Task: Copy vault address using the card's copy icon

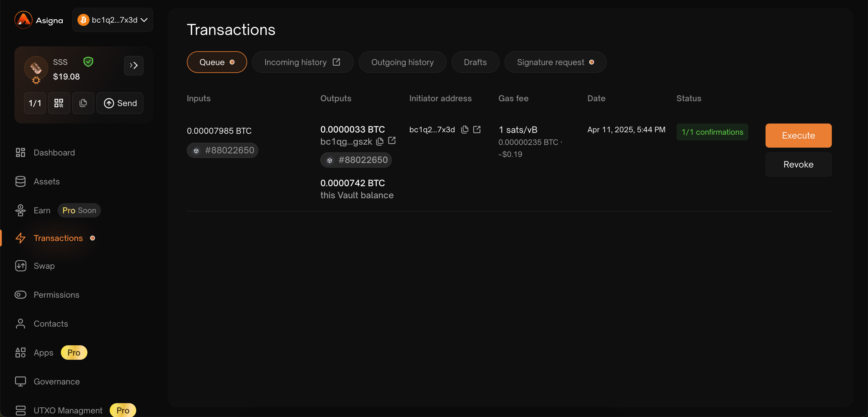Action: [83, 103]
